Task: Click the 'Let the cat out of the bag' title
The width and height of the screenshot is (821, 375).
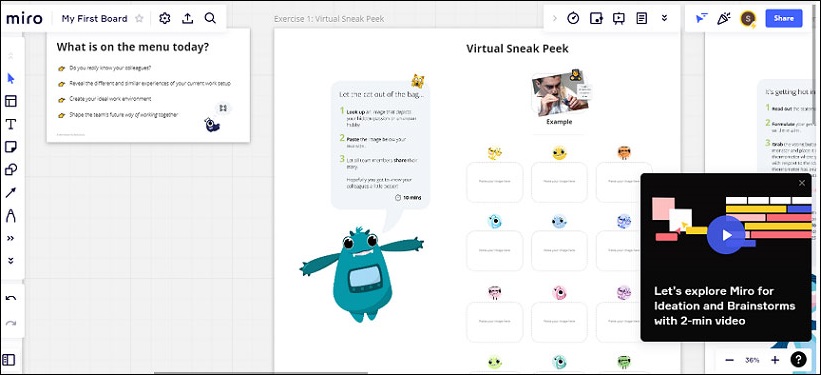Action: click(382, 94)
